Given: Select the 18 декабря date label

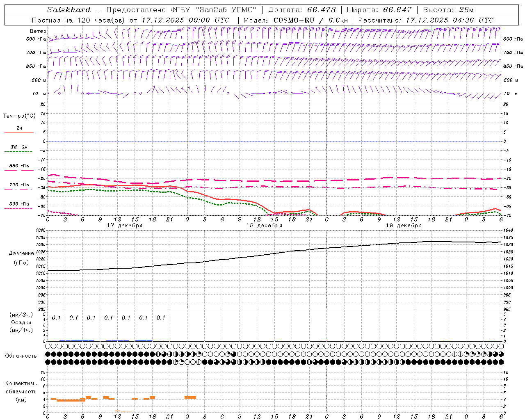Looking at the screenshot, I should pyautogui.click(x=264, y=226).
